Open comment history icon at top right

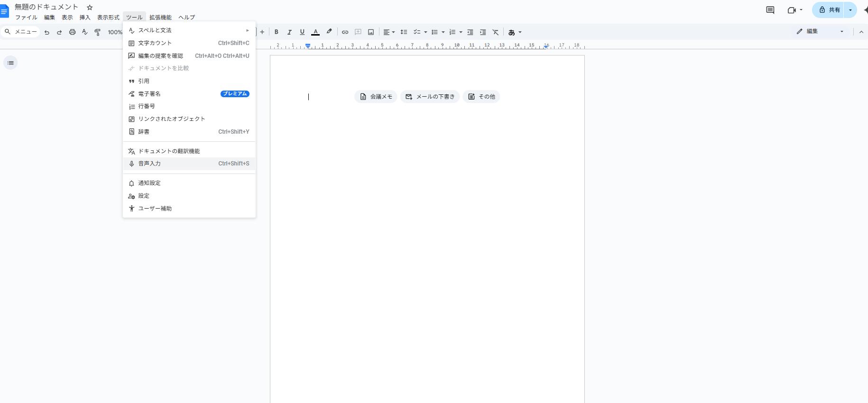point(770,10)
